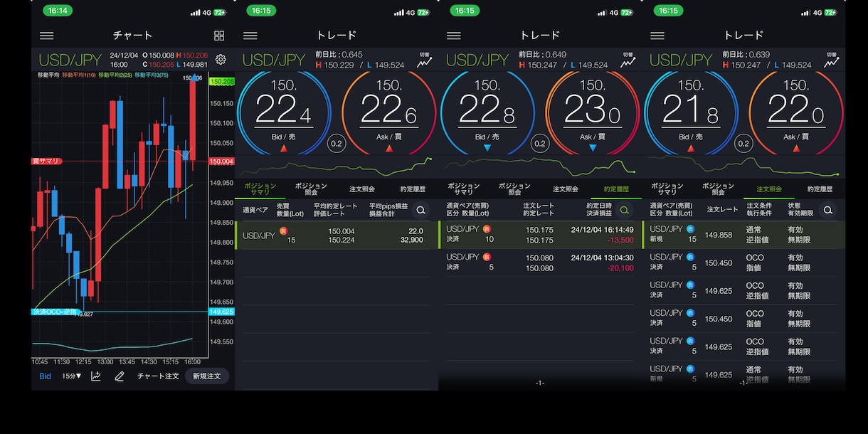Tap the 新規注文 button
This screenshot has height=434, width=868.
click(207, 376)
